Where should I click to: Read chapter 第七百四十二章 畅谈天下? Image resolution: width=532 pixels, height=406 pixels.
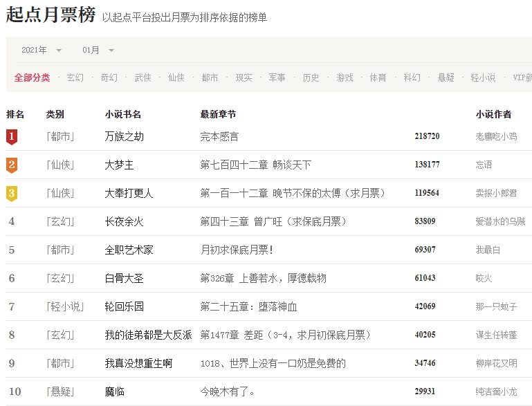tap(255, 165)
